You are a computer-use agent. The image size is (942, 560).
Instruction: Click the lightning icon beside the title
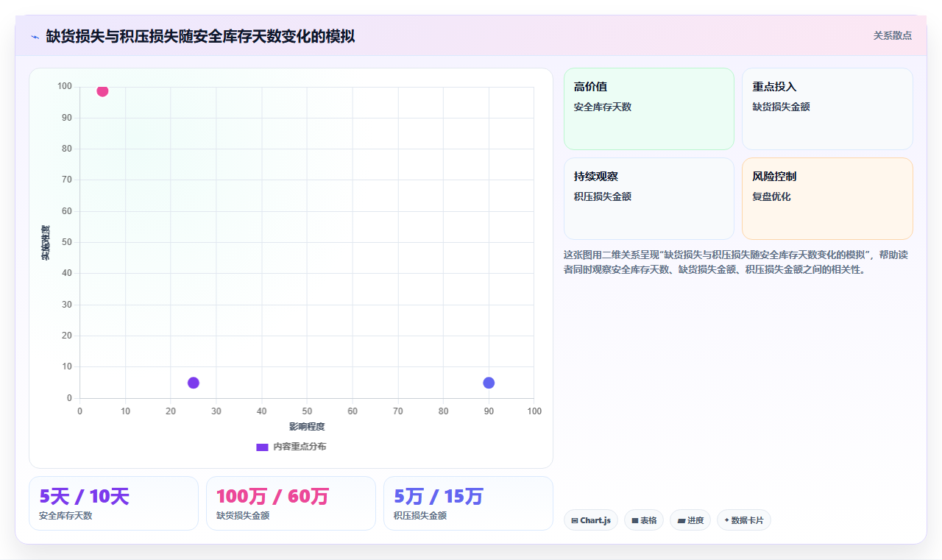35,37
